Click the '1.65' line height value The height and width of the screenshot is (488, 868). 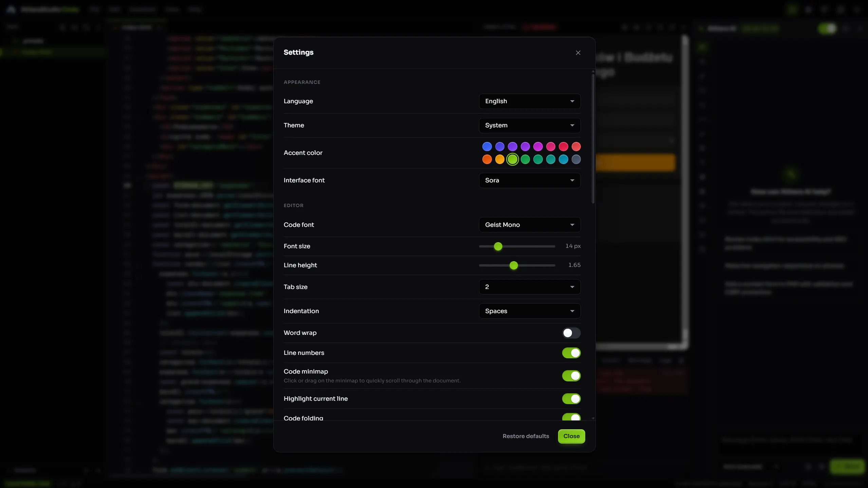coord(574,265)
